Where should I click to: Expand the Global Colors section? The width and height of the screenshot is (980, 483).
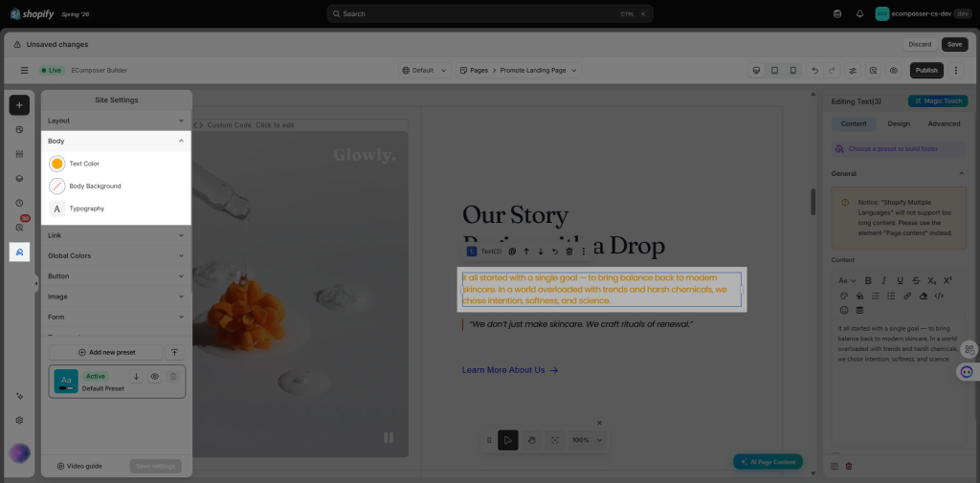tap(116, 255)
